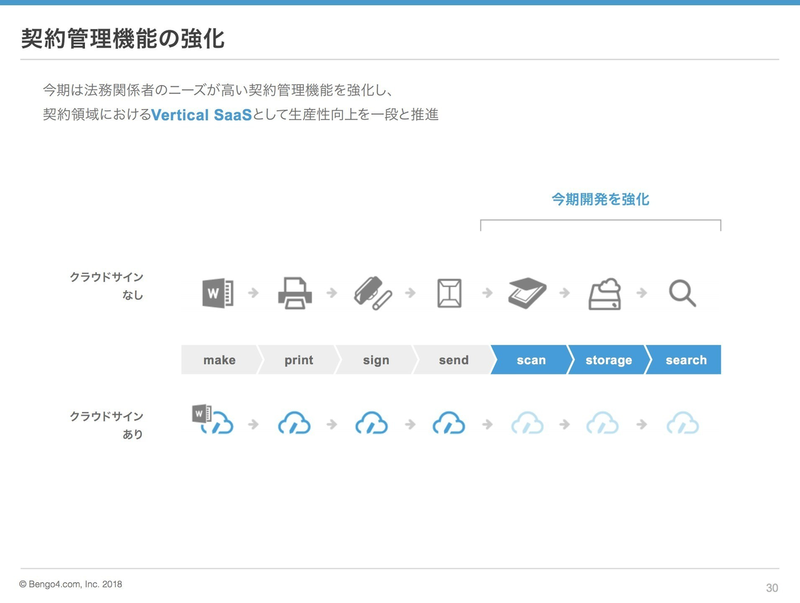Select the blue search step
This screenshot has height=603, width=800.
pos(686,360)
